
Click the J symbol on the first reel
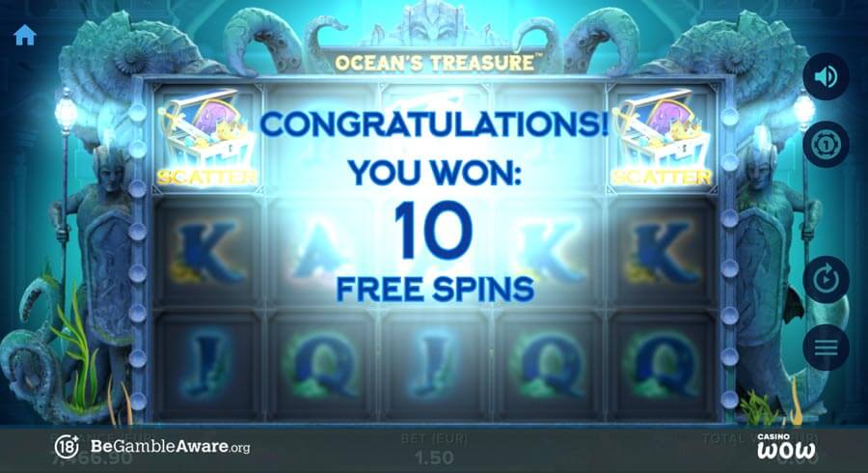click(x=206, y=365)
